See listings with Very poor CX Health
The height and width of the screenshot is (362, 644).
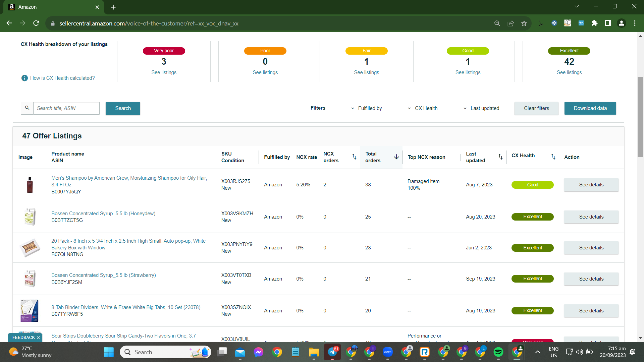click(164, 72)
